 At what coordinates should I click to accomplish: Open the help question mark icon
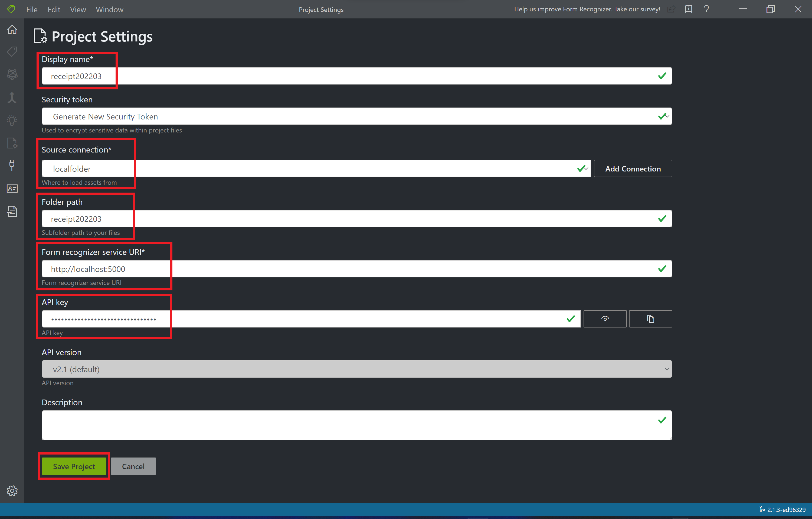pyautogui.click(x=706, y=9)
